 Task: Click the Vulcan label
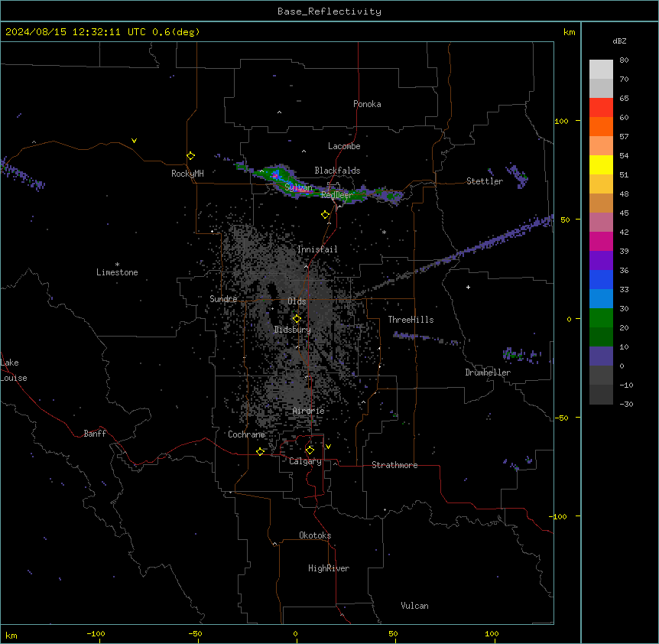click(x=414, y=606)
